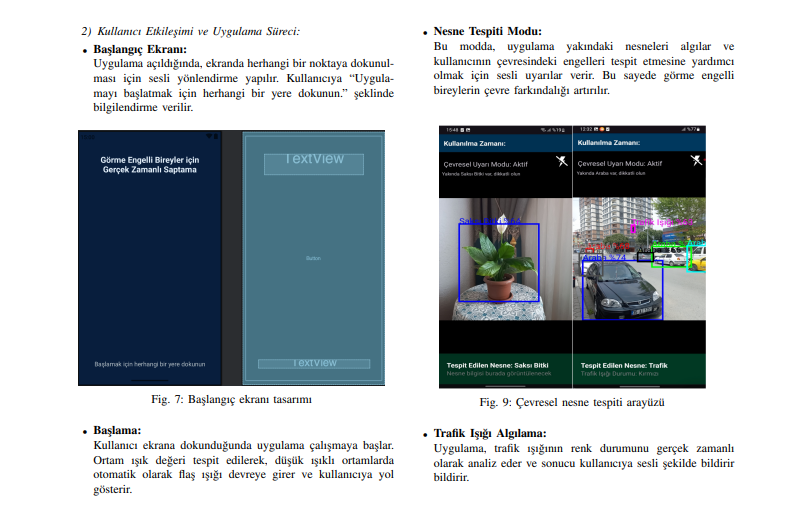
Task: Click 'Kullanılma Zamanı:' header on the car screen
Action: point(609,143)
